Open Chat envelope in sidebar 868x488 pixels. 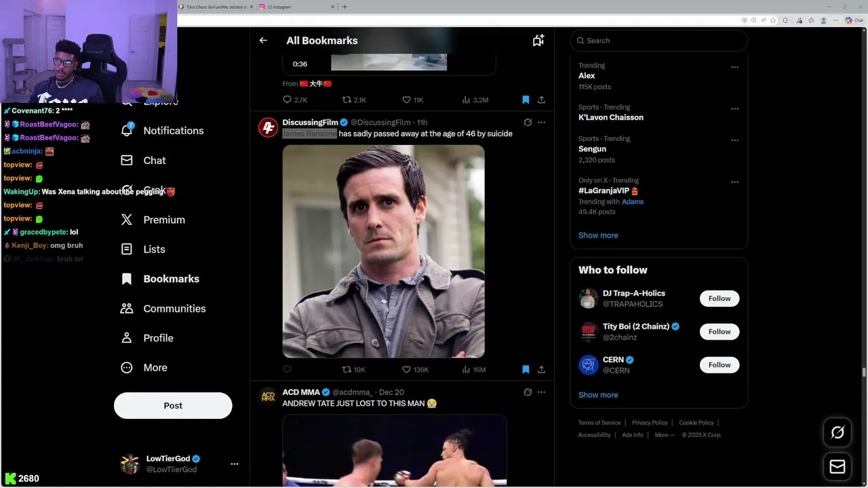(x=127, y=161)
